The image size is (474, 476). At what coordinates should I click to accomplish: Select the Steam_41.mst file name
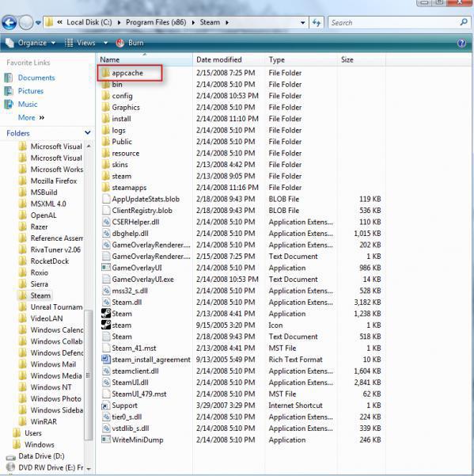134,348
